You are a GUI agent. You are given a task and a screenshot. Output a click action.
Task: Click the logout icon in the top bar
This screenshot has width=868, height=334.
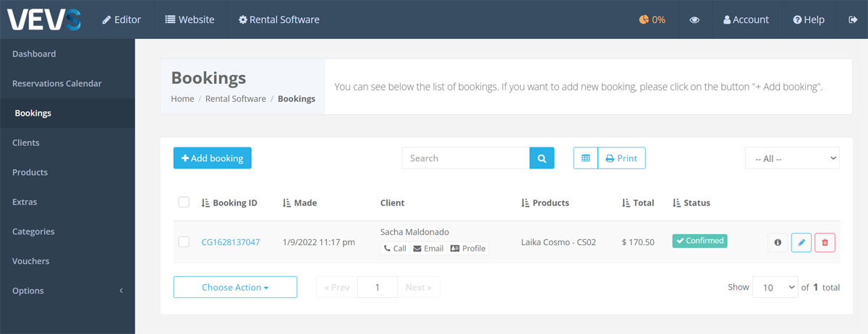point(852,20)
